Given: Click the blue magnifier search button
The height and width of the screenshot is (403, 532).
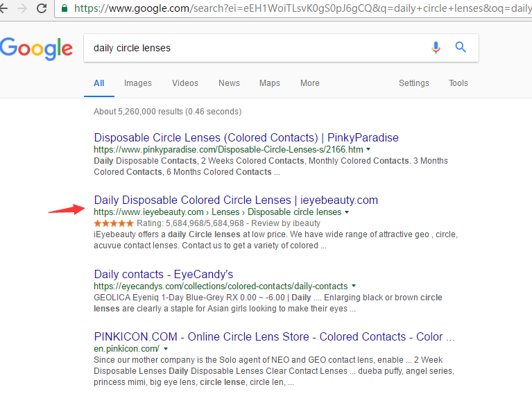Looking at the screenshot, I should click(461, 47).
